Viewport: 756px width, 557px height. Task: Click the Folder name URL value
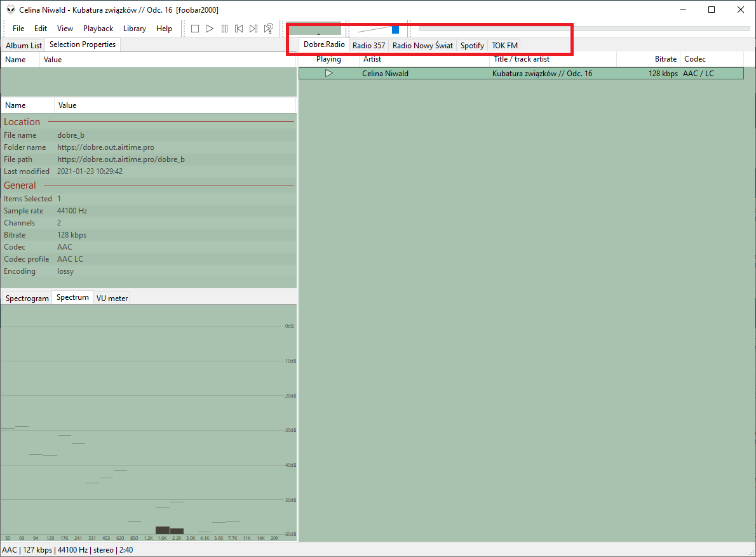coord(105,147)
